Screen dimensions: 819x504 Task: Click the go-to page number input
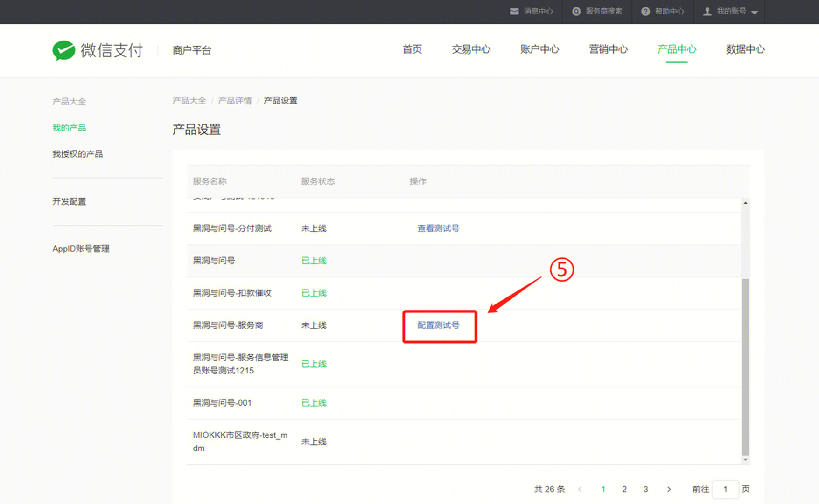tap(725, 489)
